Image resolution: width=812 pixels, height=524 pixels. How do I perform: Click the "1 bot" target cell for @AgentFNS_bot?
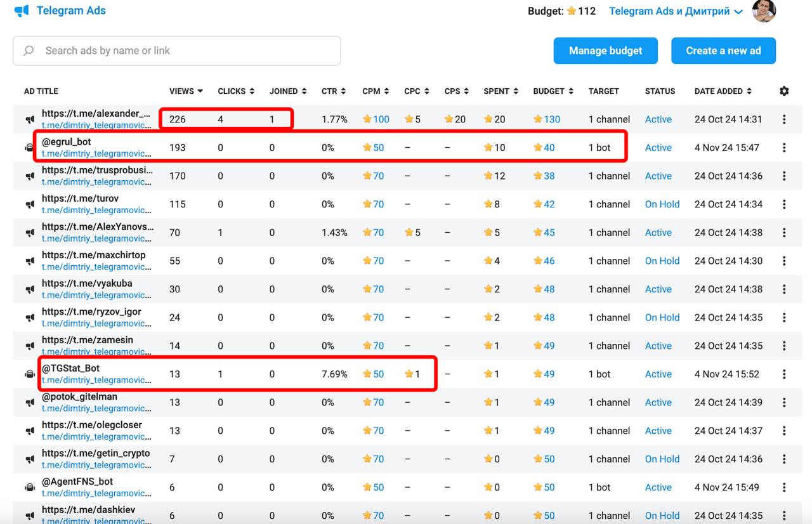599,487
